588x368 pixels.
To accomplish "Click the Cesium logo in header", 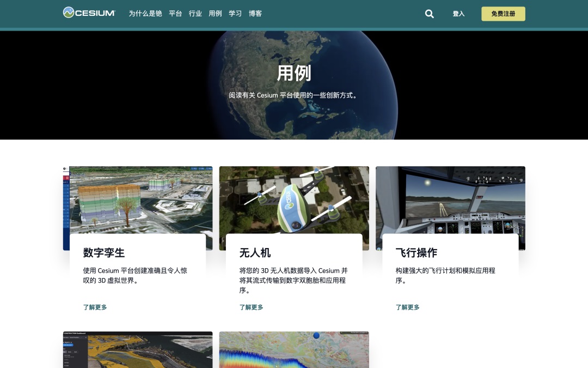I will coord(89,13).
